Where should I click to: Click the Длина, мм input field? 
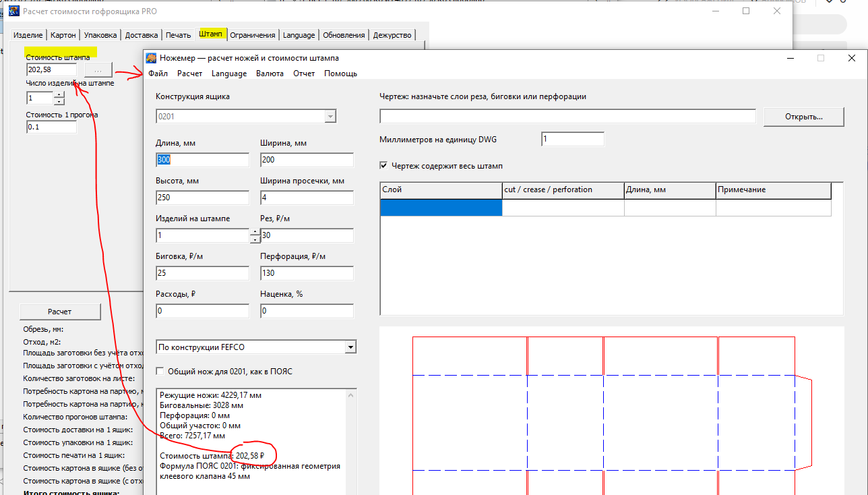pos(202,160)
